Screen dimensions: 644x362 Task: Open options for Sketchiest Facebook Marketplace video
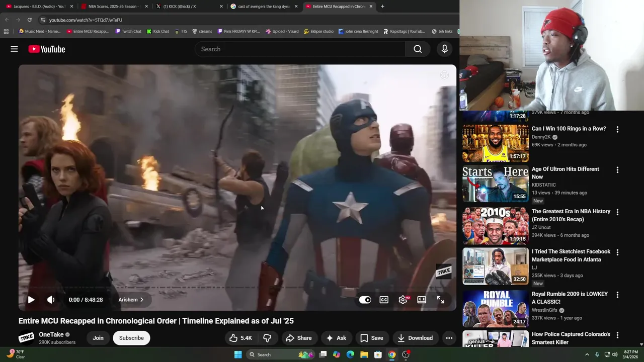pyautogui.click(x=617, y=252)
